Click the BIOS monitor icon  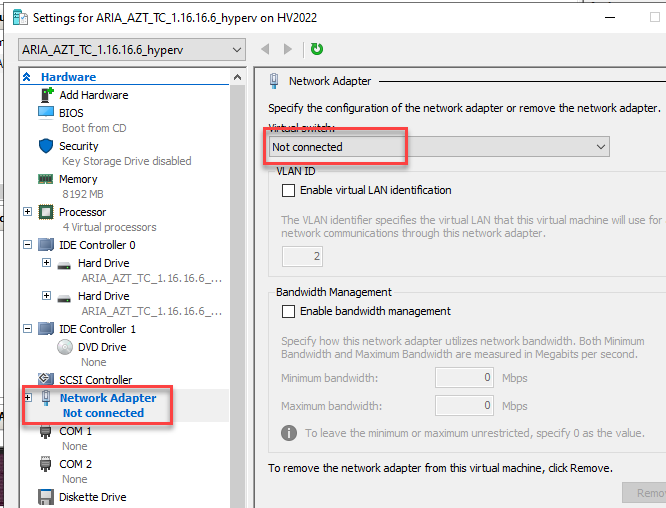(46, 113)
